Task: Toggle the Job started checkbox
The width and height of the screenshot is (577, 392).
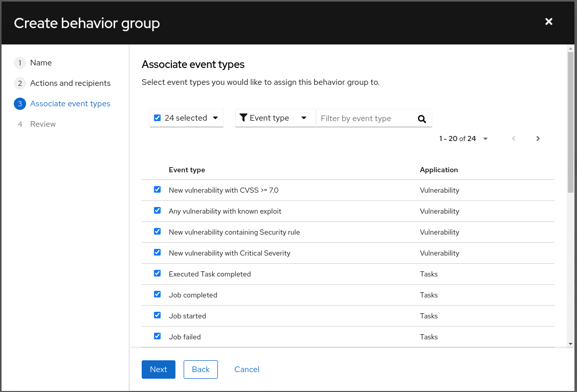Action: [158, 315]
